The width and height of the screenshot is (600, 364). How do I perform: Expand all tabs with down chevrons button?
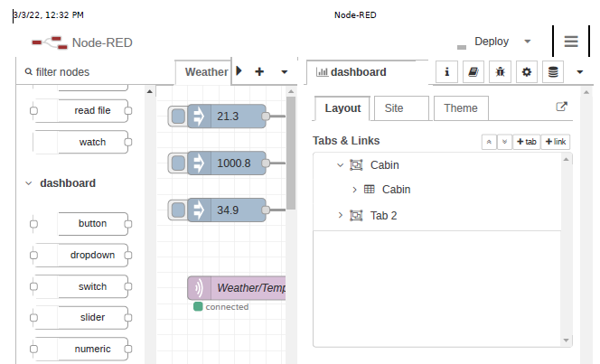tap(504, 142)
